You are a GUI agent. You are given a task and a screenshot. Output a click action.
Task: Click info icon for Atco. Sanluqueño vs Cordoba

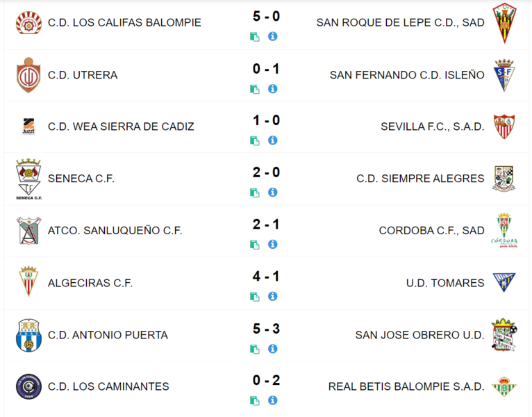point(273,245)
